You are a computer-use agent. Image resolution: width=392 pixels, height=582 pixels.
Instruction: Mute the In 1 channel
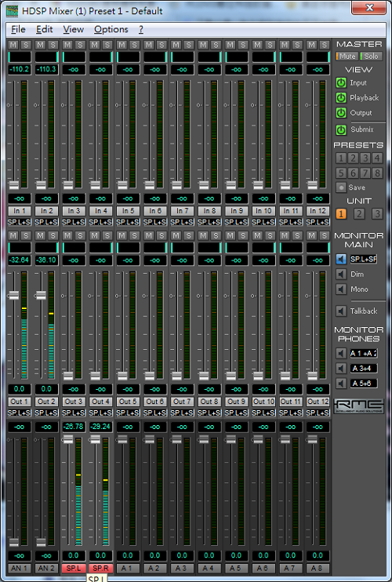point(13,45)
